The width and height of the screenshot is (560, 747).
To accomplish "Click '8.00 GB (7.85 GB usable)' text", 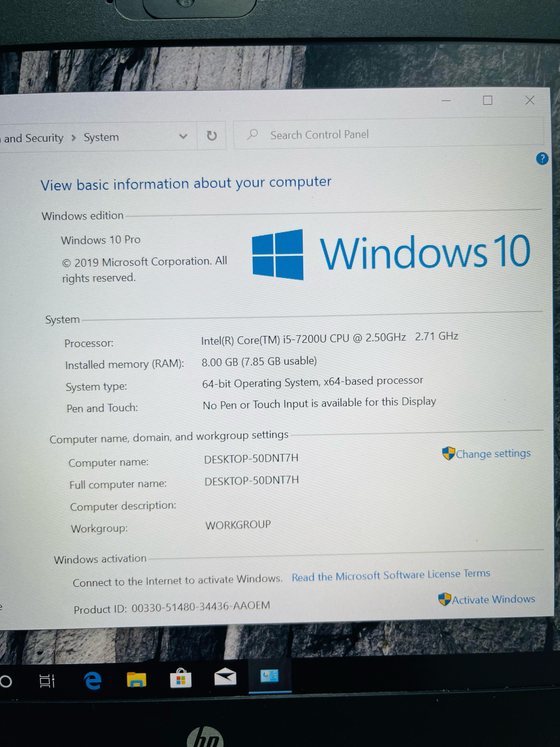I will pos(259,362).
